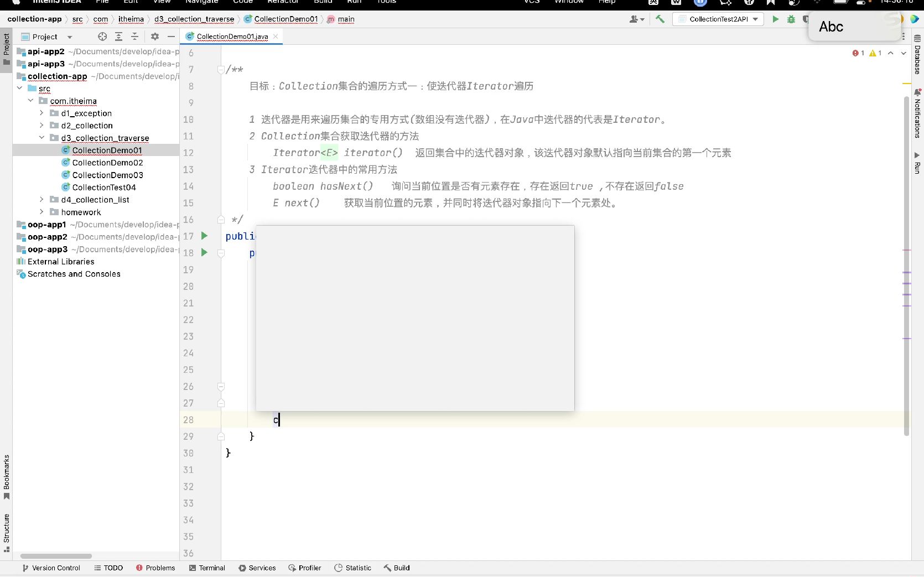Click the red error indicator in editor
Viewport: 924px width, 577px height.
[859, 53]
